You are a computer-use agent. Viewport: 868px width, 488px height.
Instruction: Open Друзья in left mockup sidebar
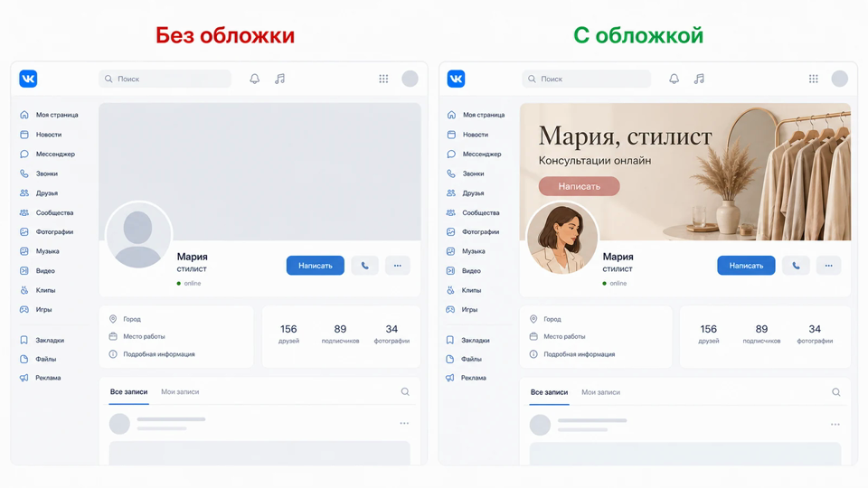39,193
